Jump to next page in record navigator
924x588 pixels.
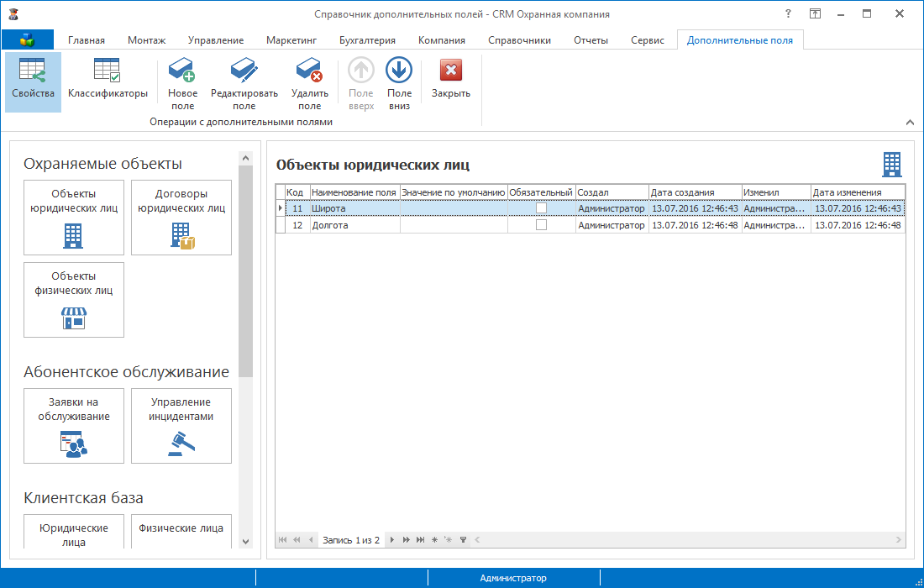pos(406,539)
